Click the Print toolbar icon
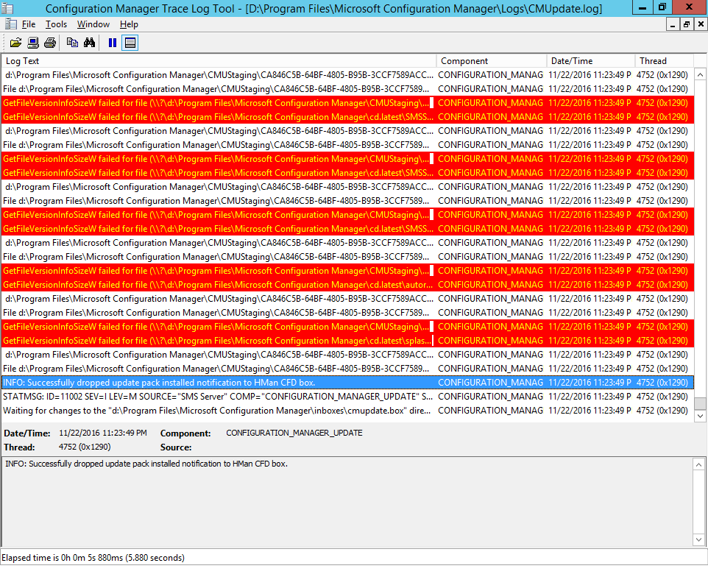The height and width of the screenshot is (588, 708). [x=50, y=43]
